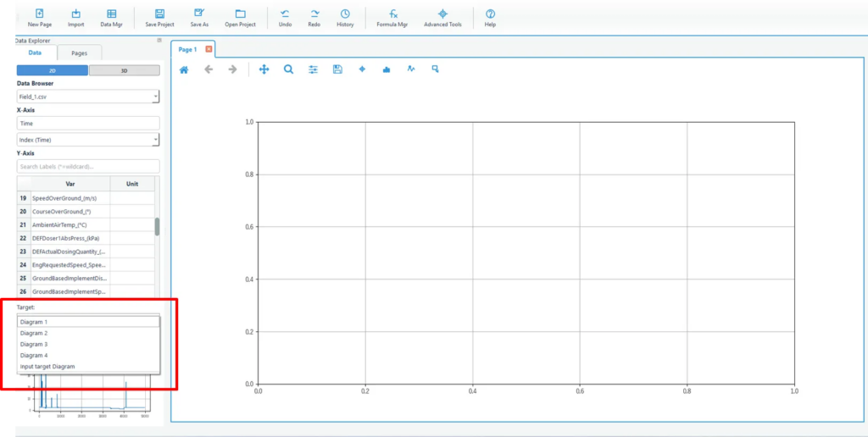
Task: Activate the zoom magnifier tool
Action: pos(288,69)
